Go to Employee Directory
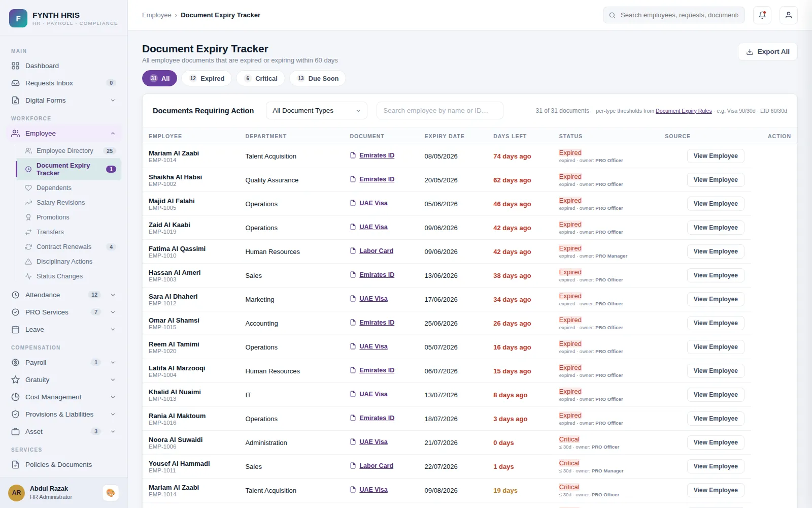The width and height of the screenshot is (812, 508). point(69,151)
